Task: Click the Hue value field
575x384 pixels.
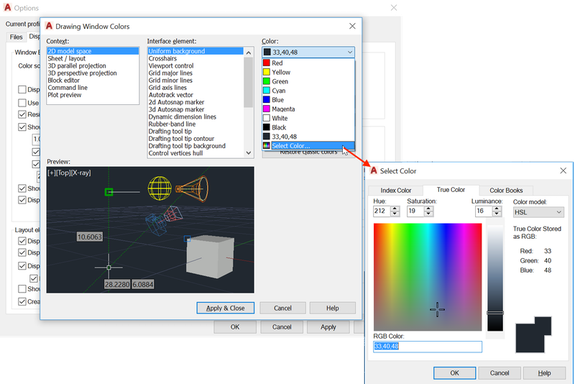Action: 381,211
